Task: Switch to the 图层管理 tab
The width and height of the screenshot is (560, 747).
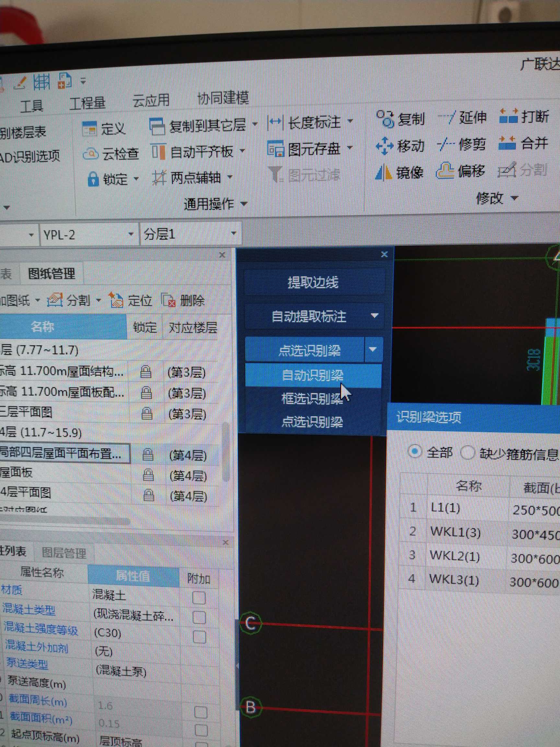Action: pyautogui.click(x=64, y=553)
